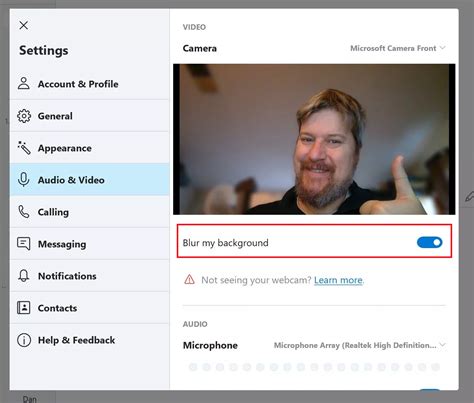The width and height of the screenshot is (474, 403).
Task: Click the Microphone label
Action: coord(210,345)
